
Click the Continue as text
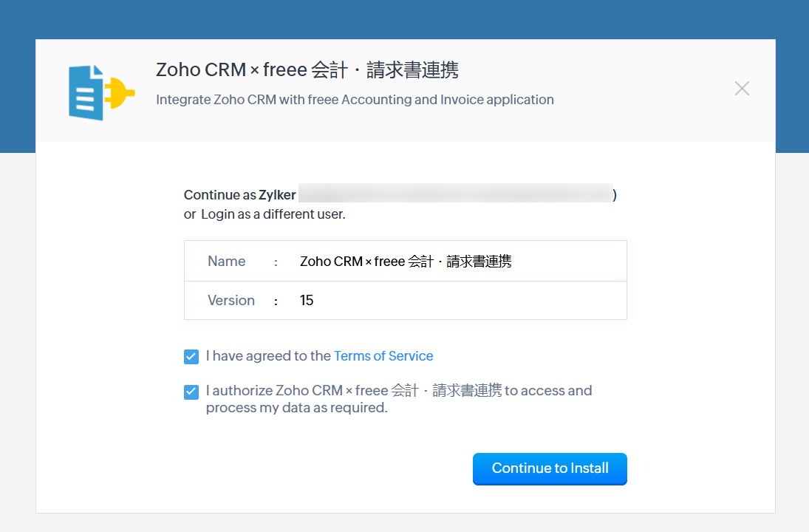tap(220, 195)
